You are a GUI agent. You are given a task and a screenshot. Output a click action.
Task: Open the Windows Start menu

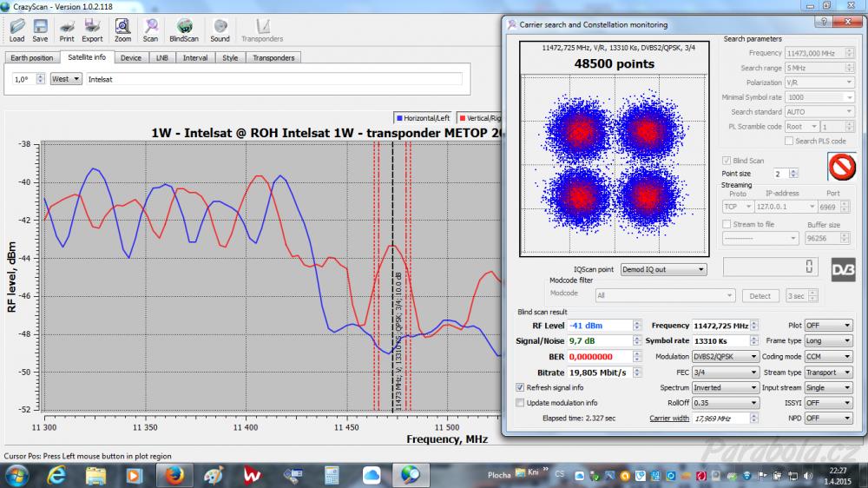click(x=16, y=475)
